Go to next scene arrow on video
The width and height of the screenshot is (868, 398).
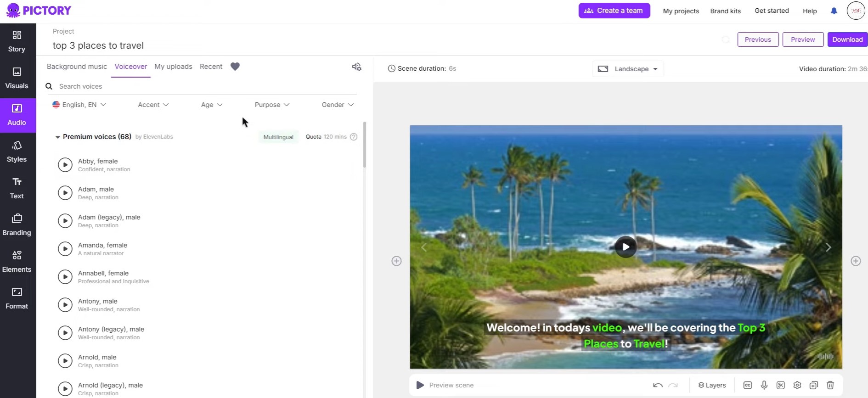coord(829,247)
